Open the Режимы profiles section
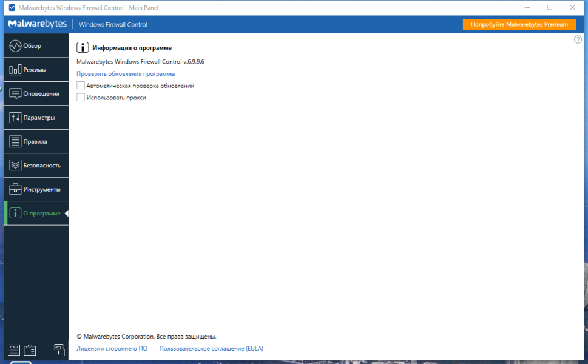The width and height of the screenshot is (588, 364). [36, 70]
